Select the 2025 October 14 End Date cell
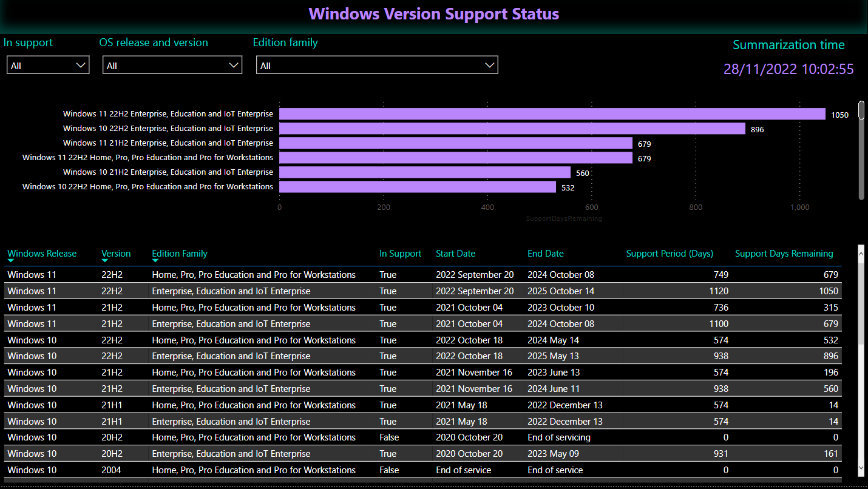 point(560,291)
